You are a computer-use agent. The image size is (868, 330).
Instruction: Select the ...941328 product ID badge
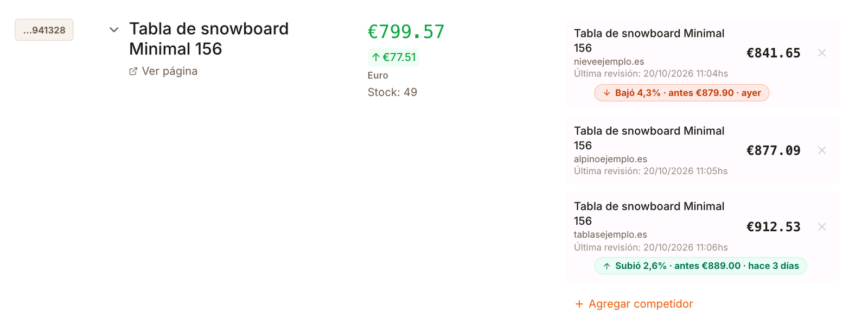pyautogui.click(x=44, y=30)
